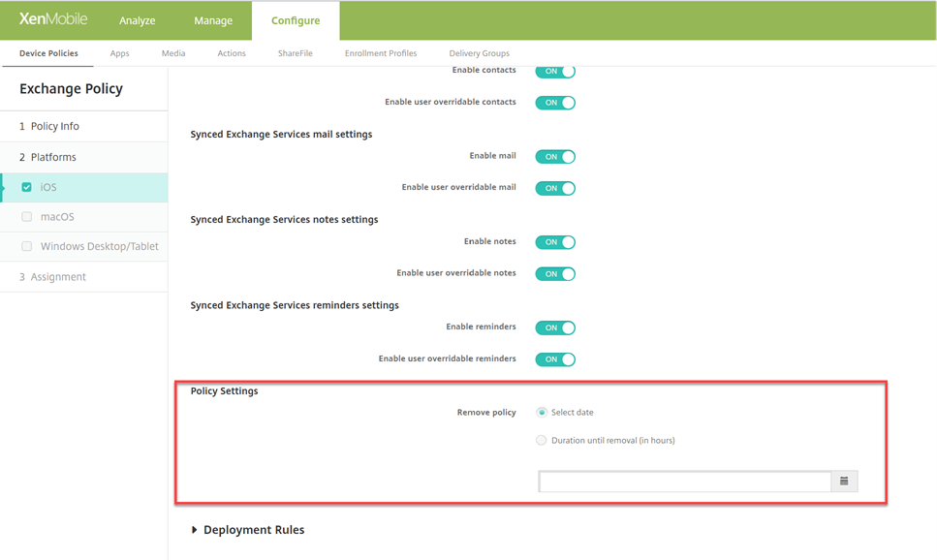This screenshot has height=560, width=937.
Task: Disable Enable user overridable notes
Action: point(555,274)
